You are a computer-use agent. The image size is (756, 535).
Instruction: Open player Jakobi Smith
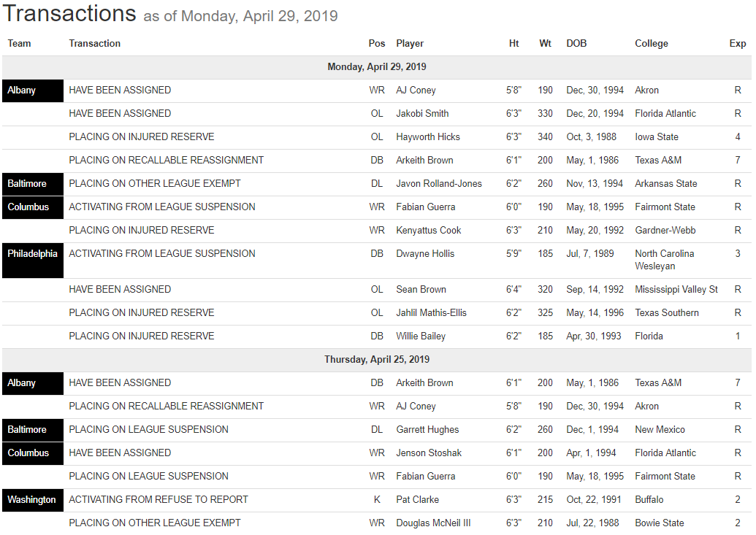pos(422,114)
